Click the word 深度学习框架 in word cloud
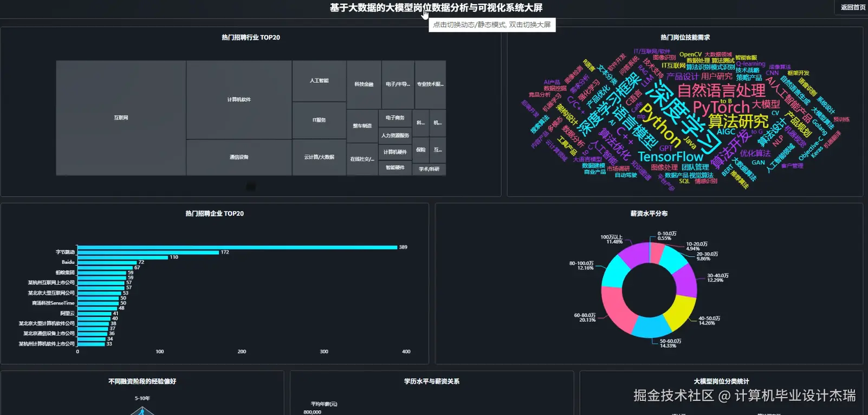The height and width of the screenshot is (415, 868). (x=609, y=104)
